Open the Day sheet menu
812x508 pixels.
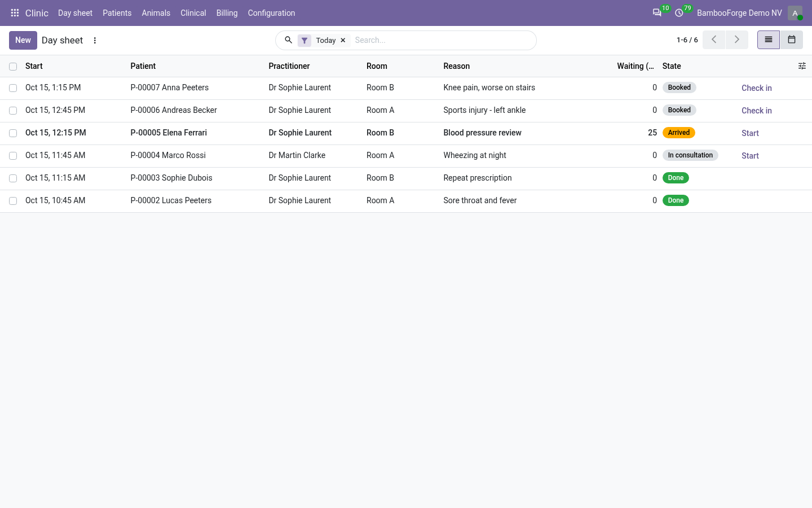(75, 12)
